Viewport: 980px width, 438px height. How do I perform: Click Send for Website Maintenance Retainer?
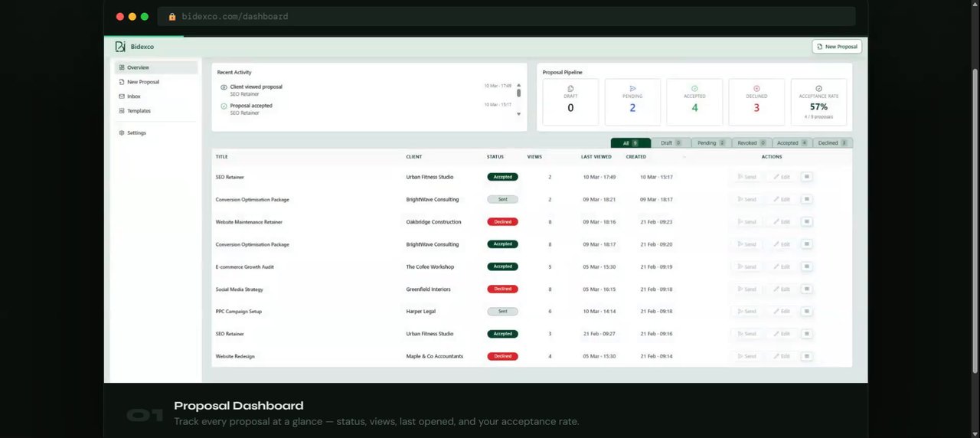746,222
